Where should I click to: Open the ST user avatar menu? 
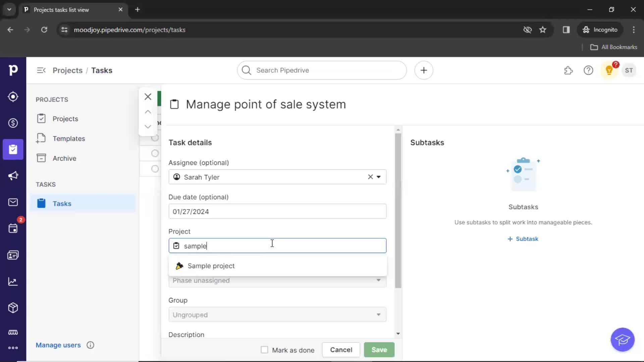pos(629,70)
